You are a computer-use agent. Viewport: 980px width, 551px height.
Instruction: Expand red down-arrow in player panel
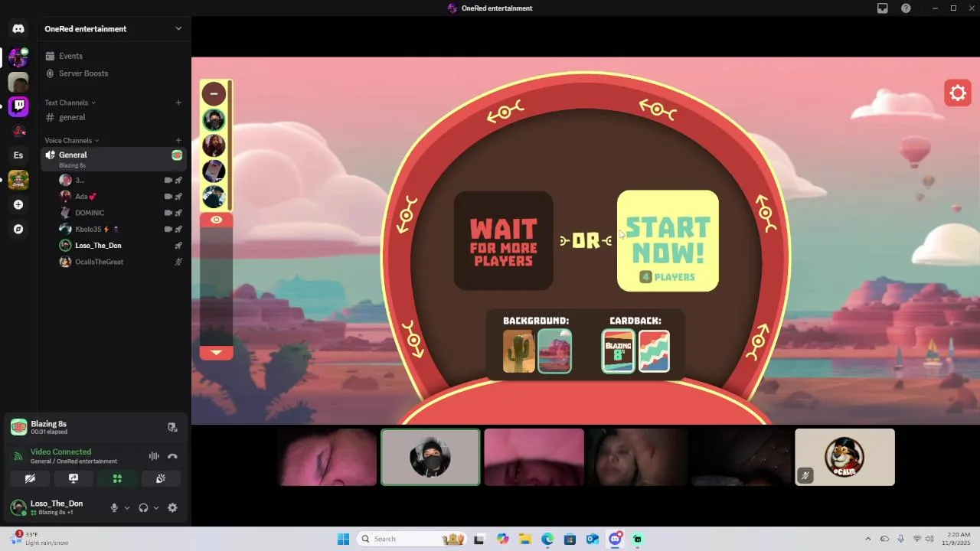tap(216, 353)
